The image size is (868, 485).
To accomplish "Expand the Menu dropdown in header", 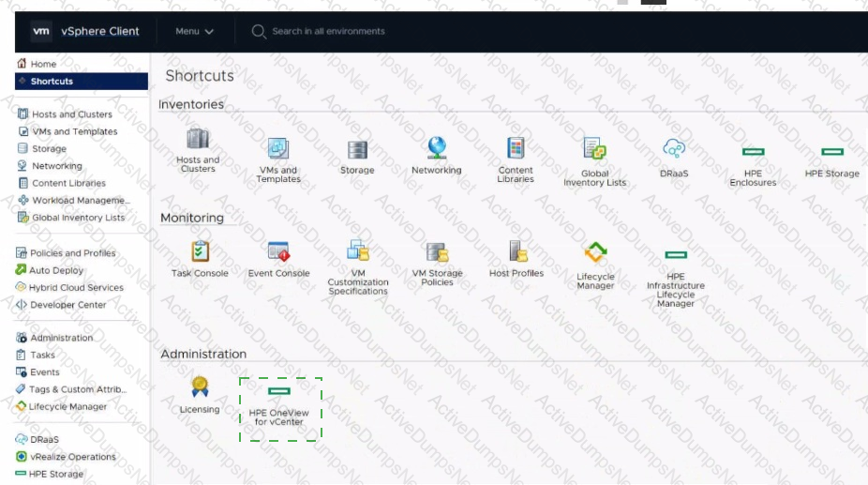I will (x=195, y=32).
